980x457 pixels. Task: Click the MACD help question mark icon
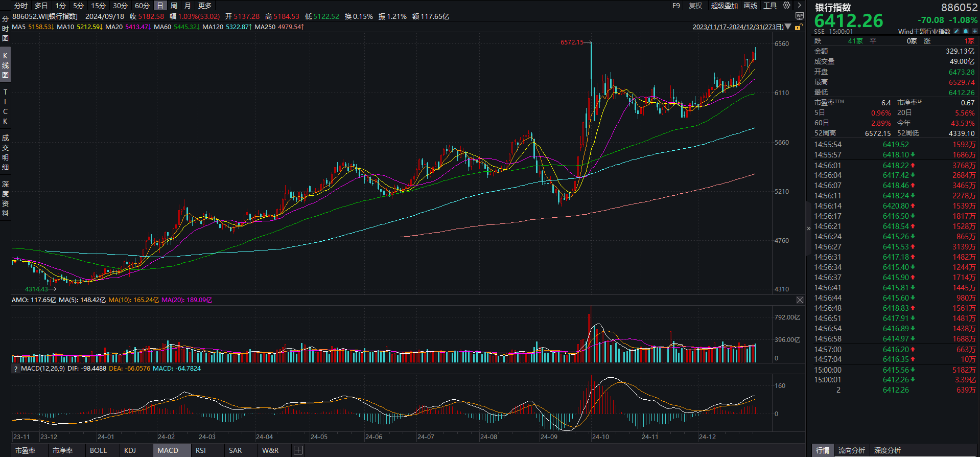point(16,369)
